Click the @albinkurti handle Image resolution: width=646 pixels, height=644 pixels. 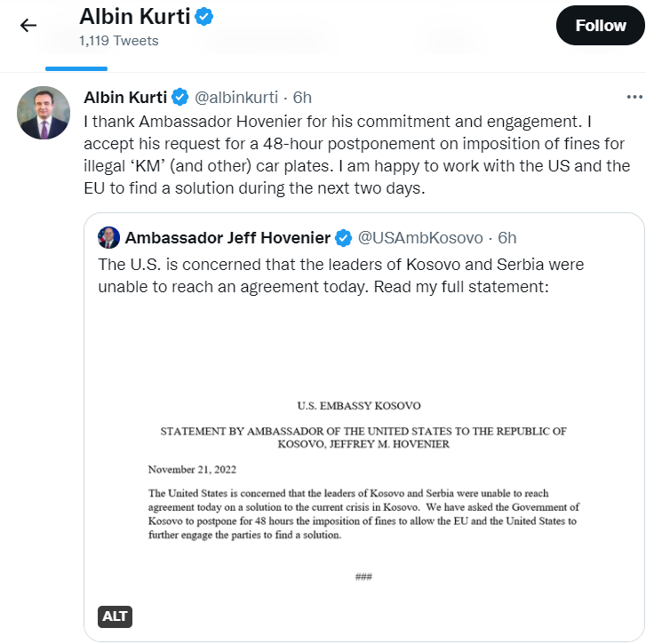click(235, 97)
